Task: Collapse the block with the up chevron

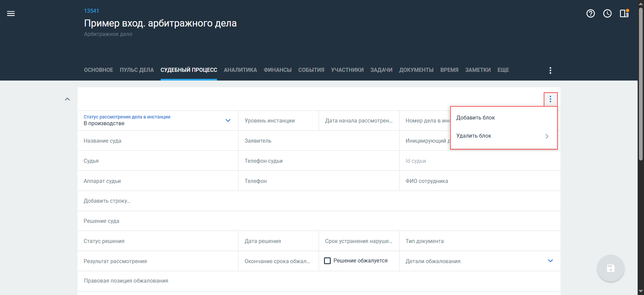Action: [67, 99]
